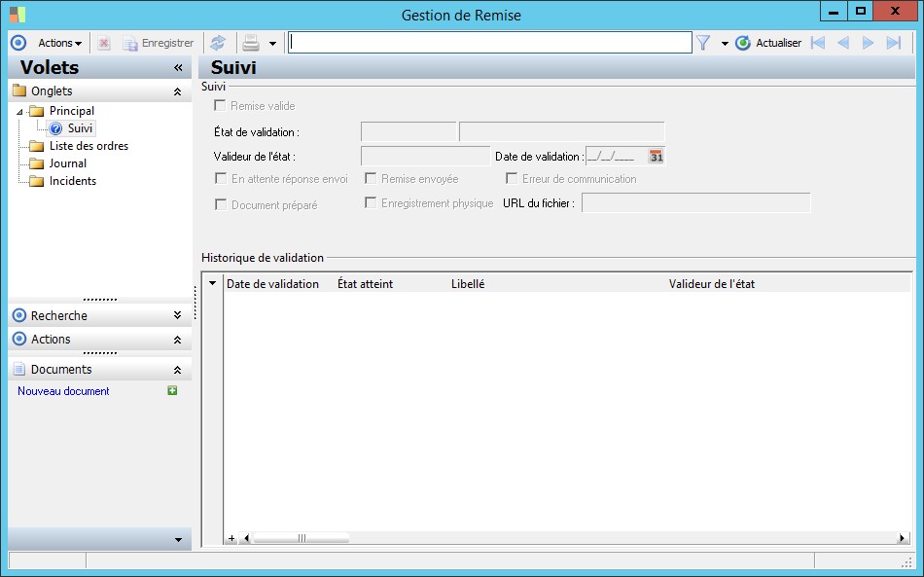Click the blue refresh arrows toolbar icon
This screenshot has height=577, width=924.
[x=218, y=43]
